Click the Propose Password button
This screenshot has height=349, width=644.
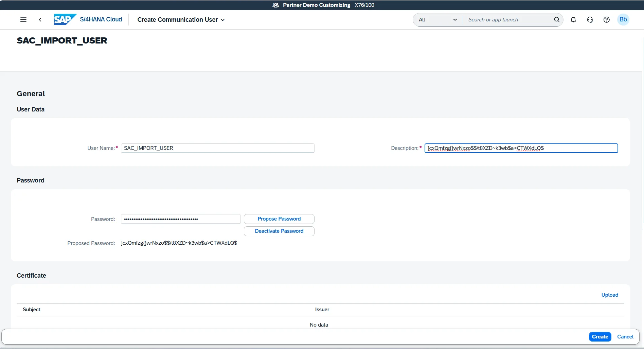pos(279,219)
